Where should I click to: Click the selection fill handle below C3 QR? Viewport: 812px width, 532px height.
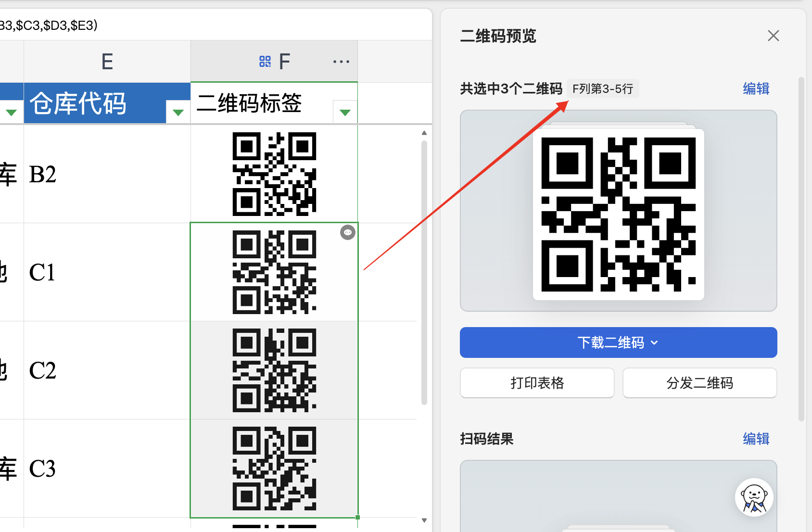[x=357, y=518]
